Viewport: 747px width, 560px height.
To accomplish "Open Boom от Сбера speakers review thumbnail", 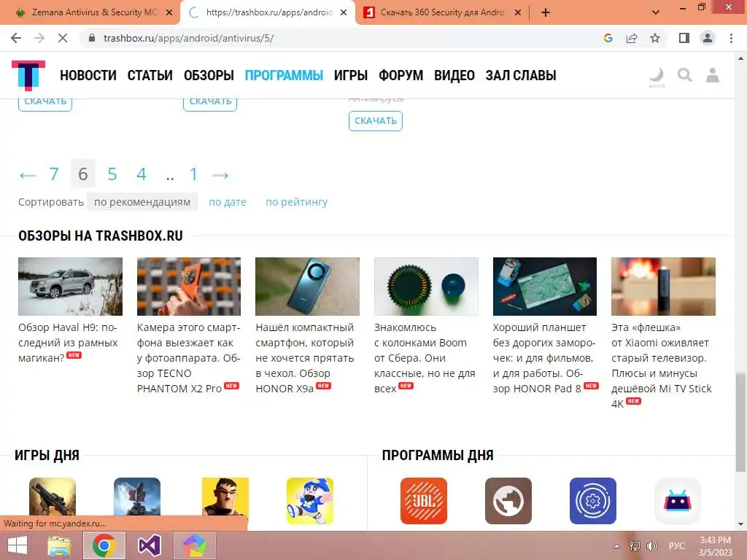I will [426, 286].
